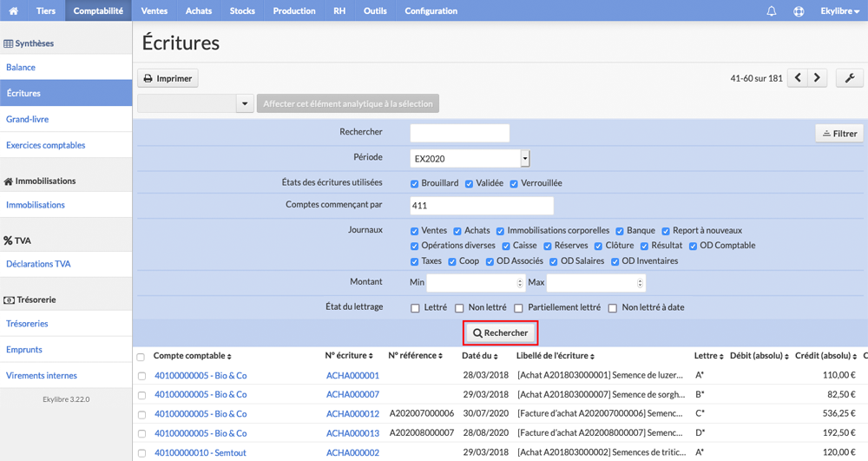Open the Tiers menu
The image size is (868, 461).
click(x=46, y=10)
